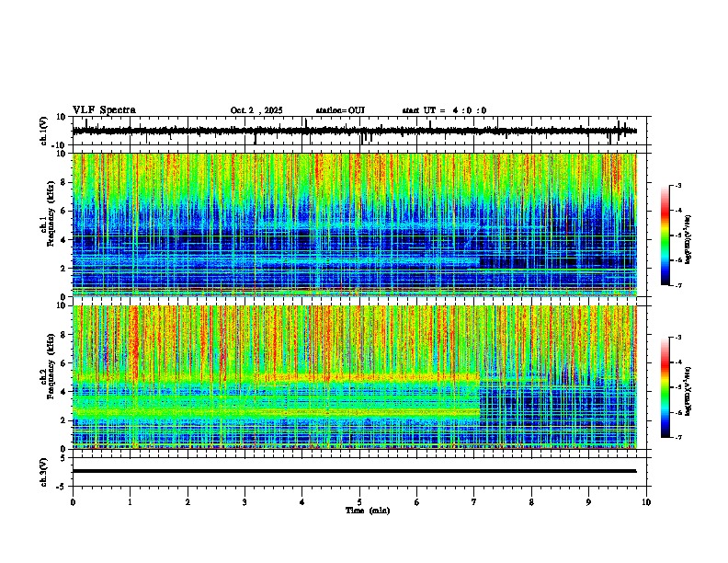Click time axis tick label "8"
This screenshot has width=728, height=563.
coord(531,502)
